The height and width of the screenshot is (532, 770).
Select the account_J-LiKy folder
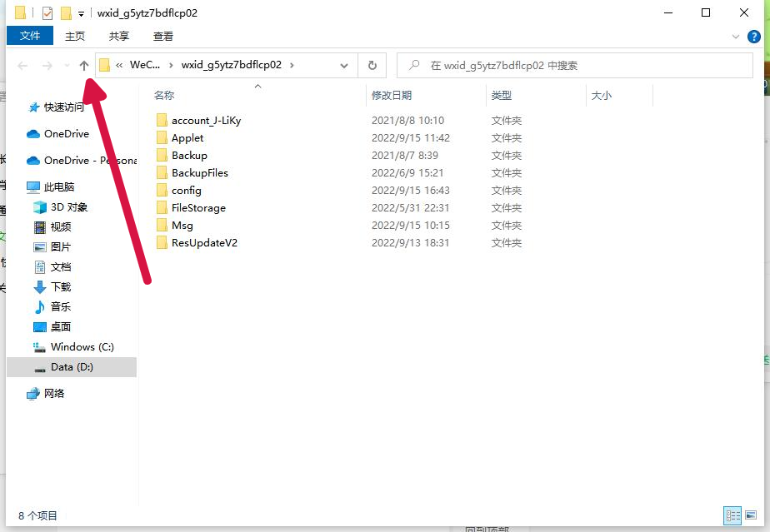pos(207,120)
